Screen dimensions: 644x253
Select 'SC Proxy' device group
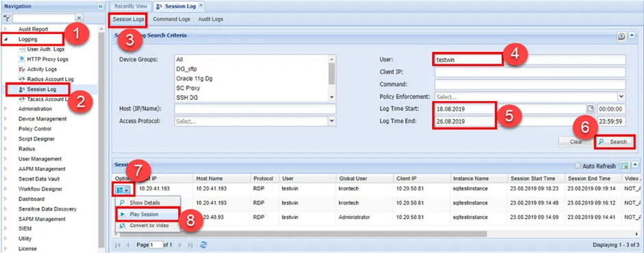pyautogui.click(x=188, y=88)
